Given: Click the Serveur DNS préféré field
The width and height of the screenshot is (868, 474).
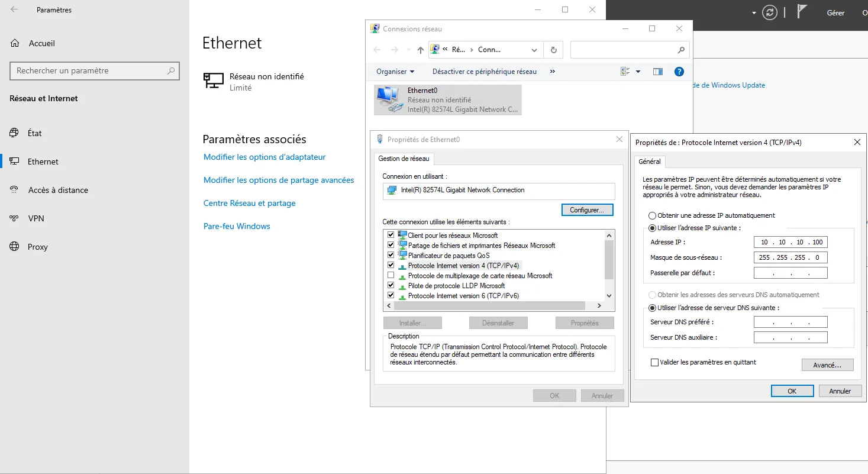Looking at the screenshot, I should point(790,322).
